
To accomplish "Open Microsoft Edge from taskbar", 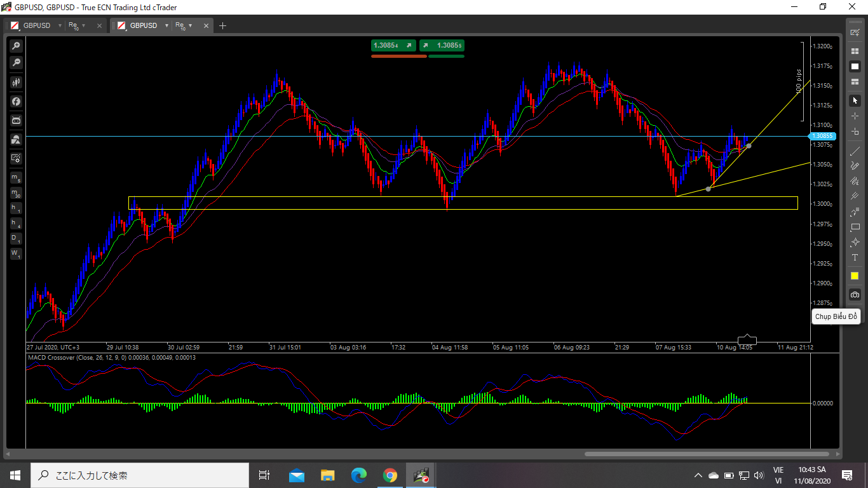I will (x=358, y=475).
